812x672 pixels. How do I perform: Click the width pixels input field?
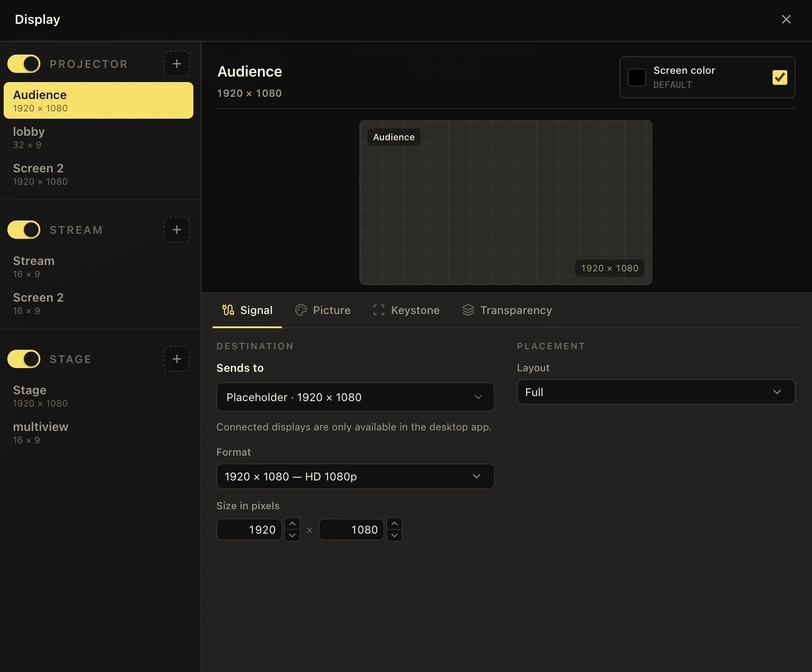249,529
